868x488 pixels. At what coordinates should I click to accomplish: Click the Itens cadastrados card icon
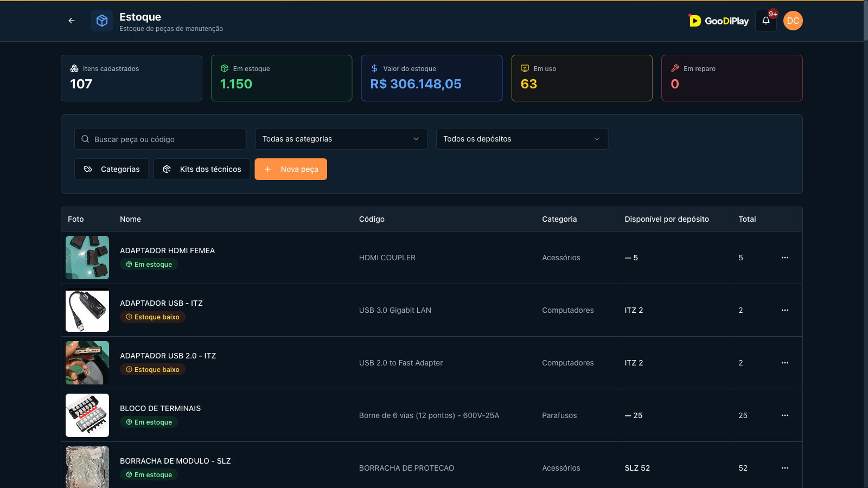[74, 68]
